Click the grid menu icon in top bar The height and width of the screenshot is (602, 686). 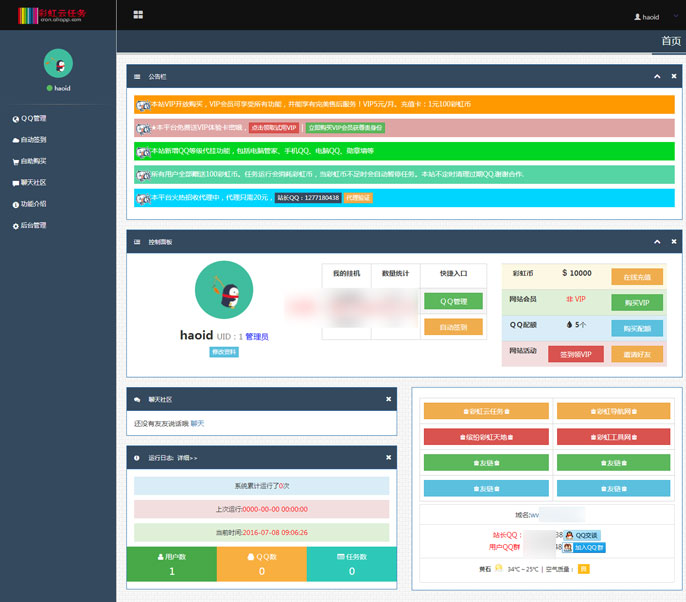click(x=137, y=15)
